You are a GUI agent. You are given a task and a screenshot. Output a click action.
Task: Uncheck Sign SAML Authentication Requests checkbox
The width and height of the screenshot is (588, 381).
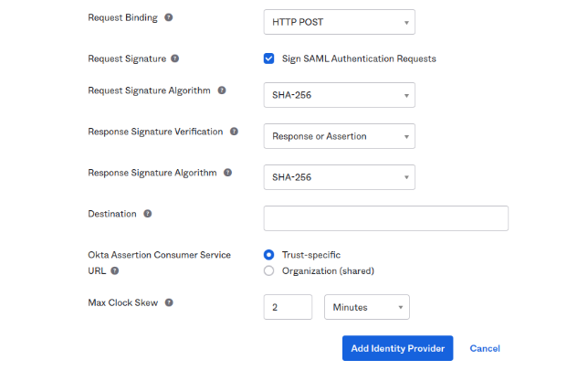tap(269, 58)
